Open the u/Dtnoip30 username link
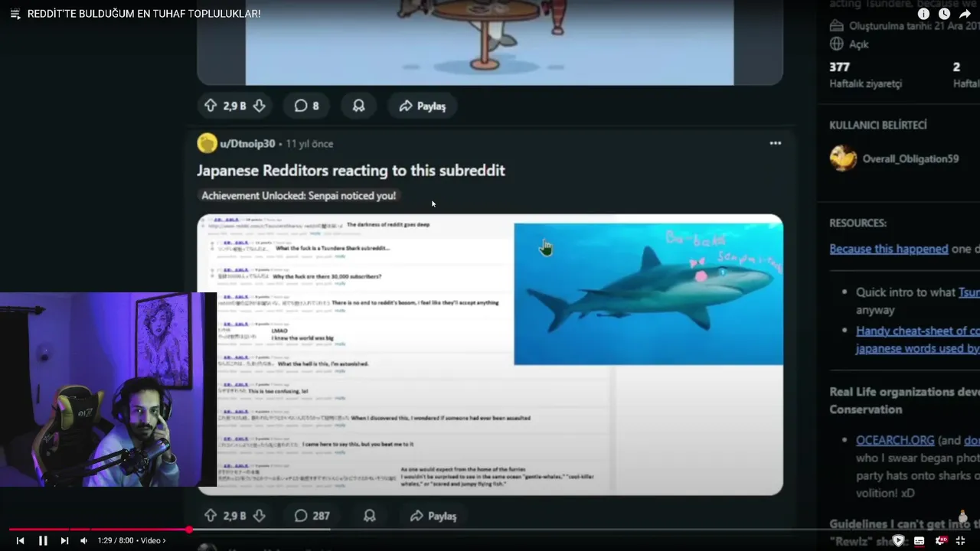 (247, 144)
